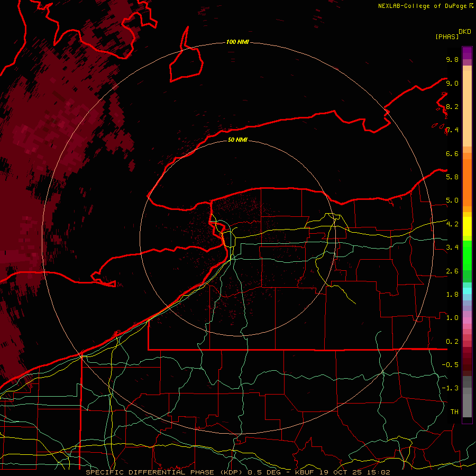Select the 3.4 scale label
476x476 pixels.
coord(452,248)
